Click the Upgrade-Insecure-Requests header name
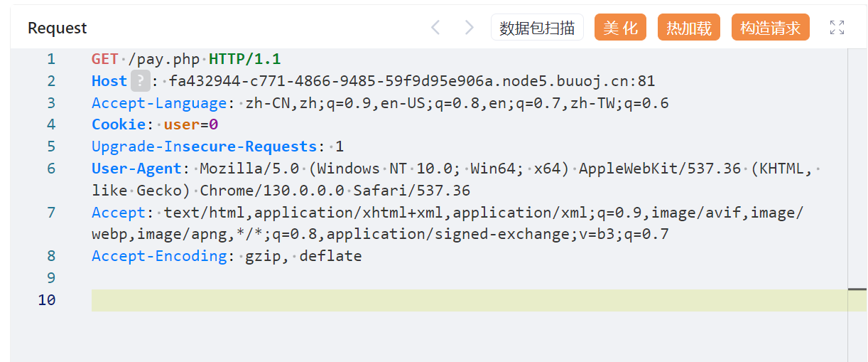The image size is (868, 362). pyautogui.click(x=204, y=147)
